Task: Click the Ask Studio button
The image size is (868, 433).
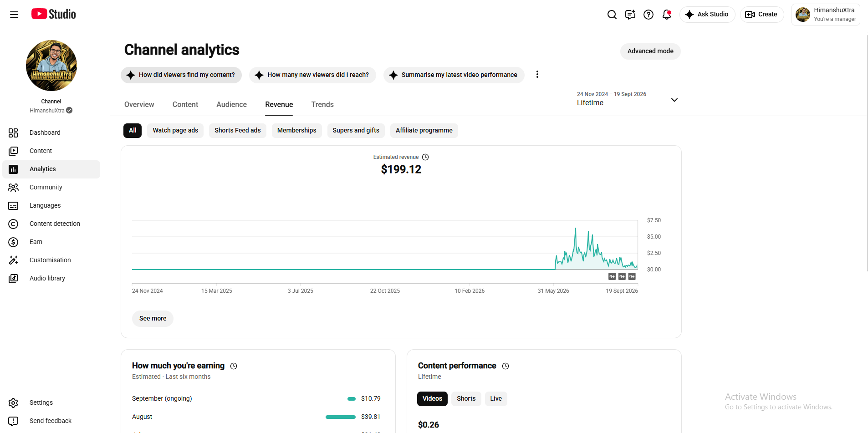Action: tap(707, 15)
